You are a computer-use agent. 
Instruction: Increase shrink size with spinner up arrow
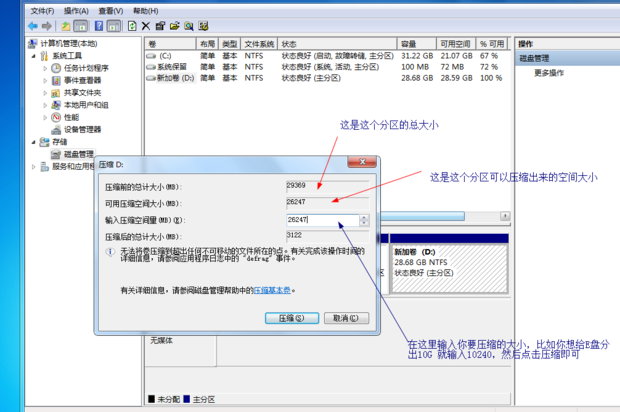(365, 216)
